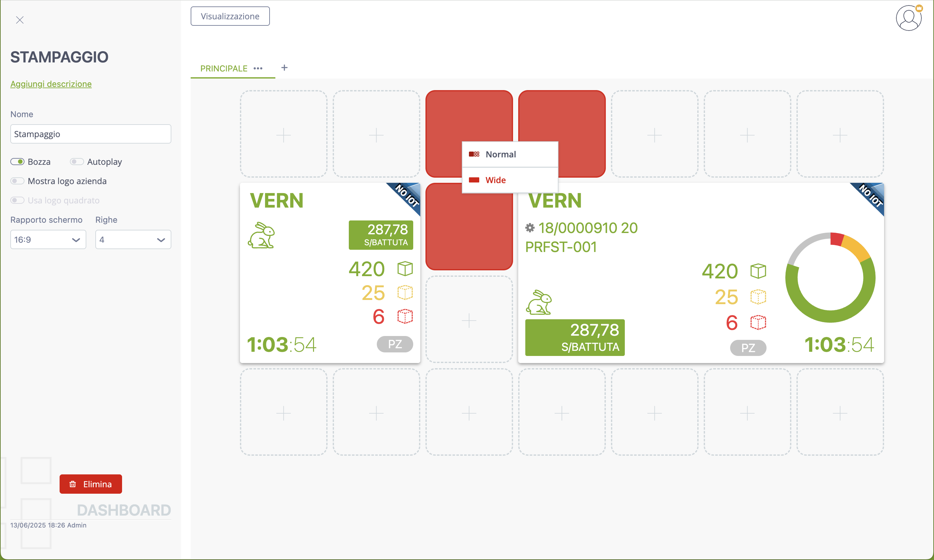
Task: Enable the Autoplay switch
Action: click(x=77, y=162)
